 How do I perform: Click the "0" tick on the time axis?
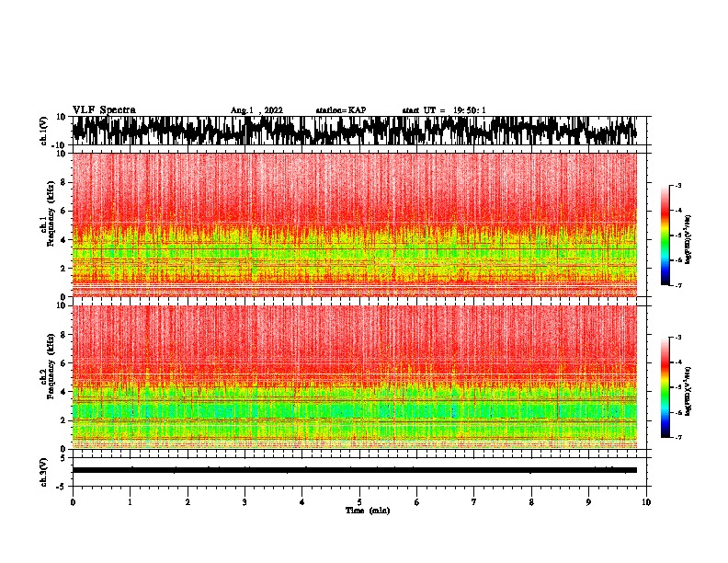coord(73,502)
